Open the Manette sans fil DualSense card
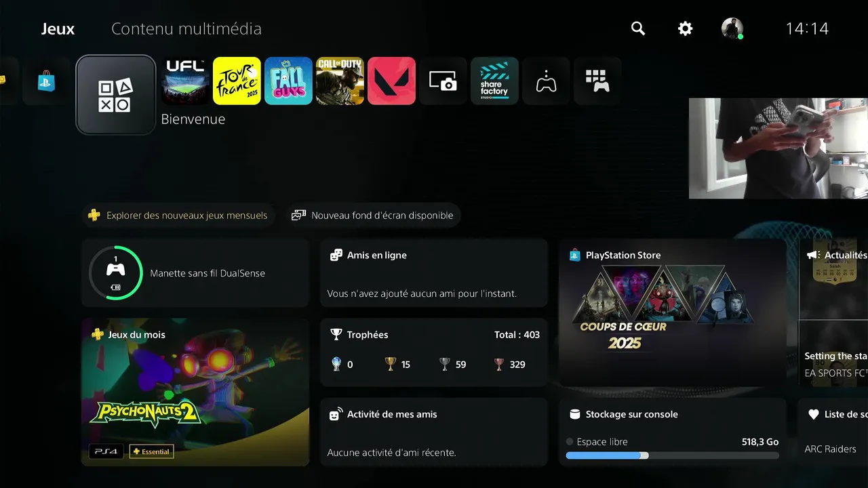Screen dimensions: 868x488 coord(195,273)
